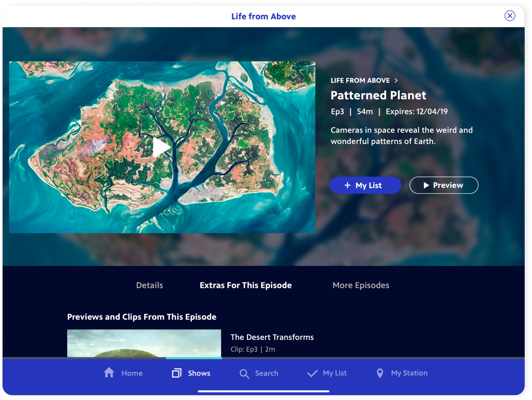Click the Patterned Planet episode title
Viewport: 532px width, 400px height.
(x=378, y=95)
